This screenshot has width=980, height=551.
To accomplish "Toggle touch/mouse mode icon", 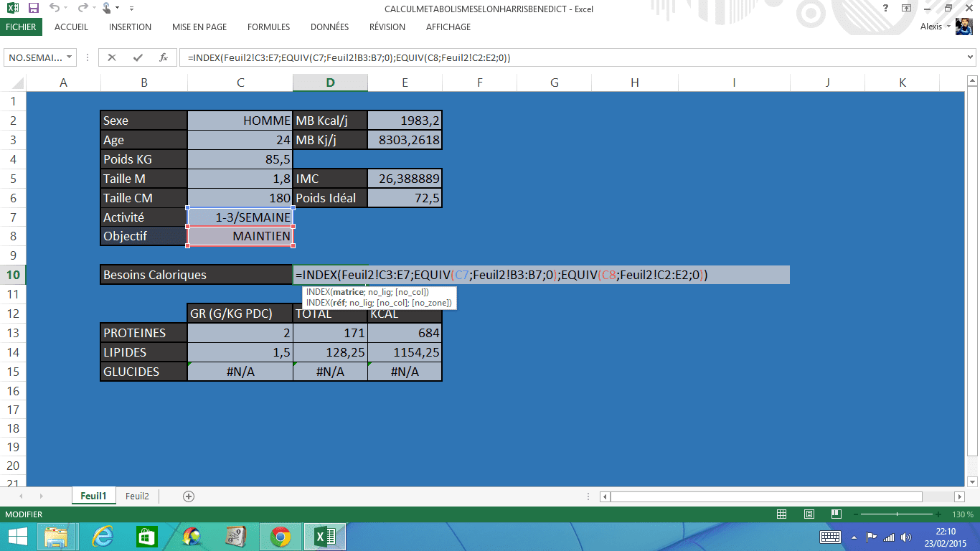I will tap(106, 9).
